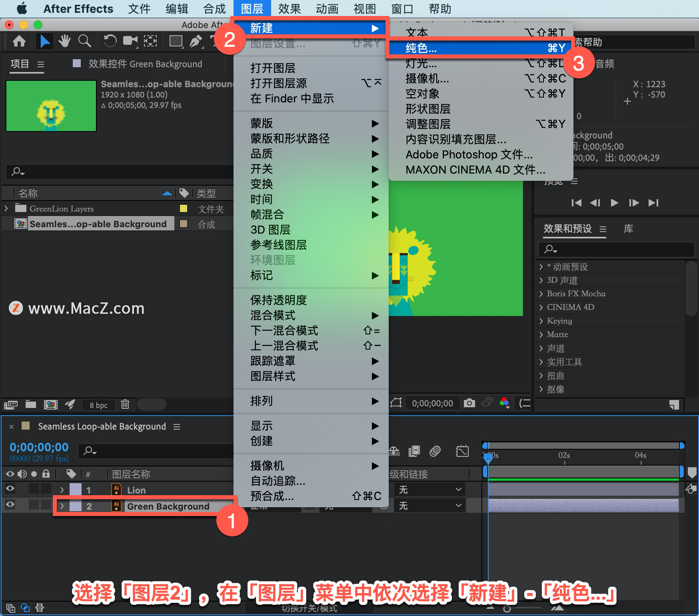The image size is (699, 616).
Task: Toggle the lock box for the Lion layer
Action: click(x=46, y=488)
